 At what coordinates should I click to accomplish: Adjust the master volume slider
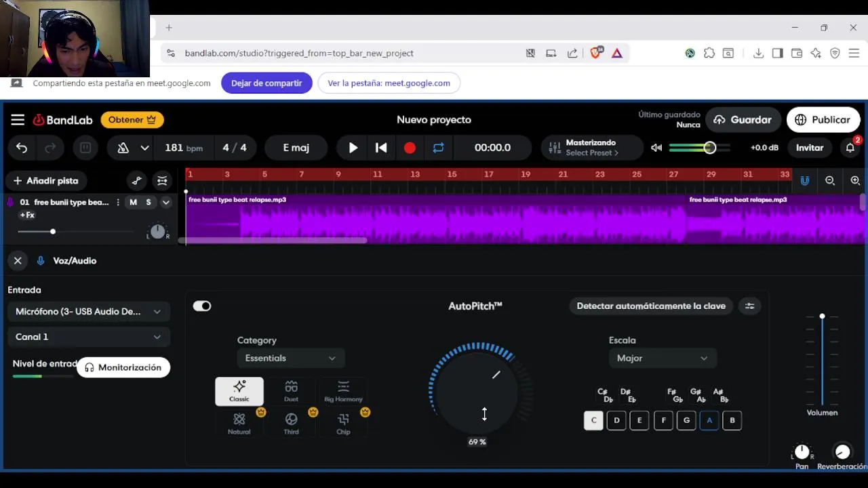coord(700,148)
